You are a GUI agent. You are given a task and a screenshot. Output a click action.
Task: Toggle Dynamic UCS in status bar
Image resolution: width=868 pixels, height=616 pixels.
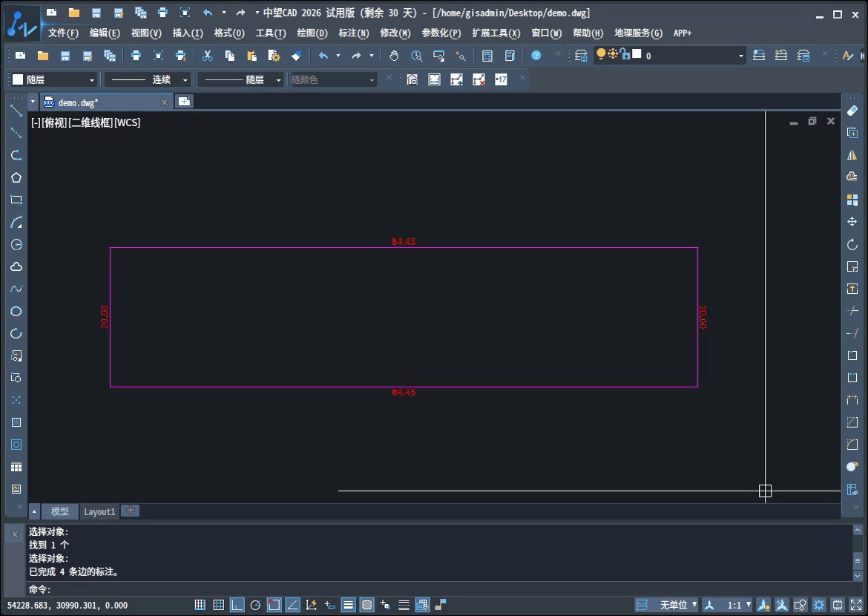click(x=311, y=605)
